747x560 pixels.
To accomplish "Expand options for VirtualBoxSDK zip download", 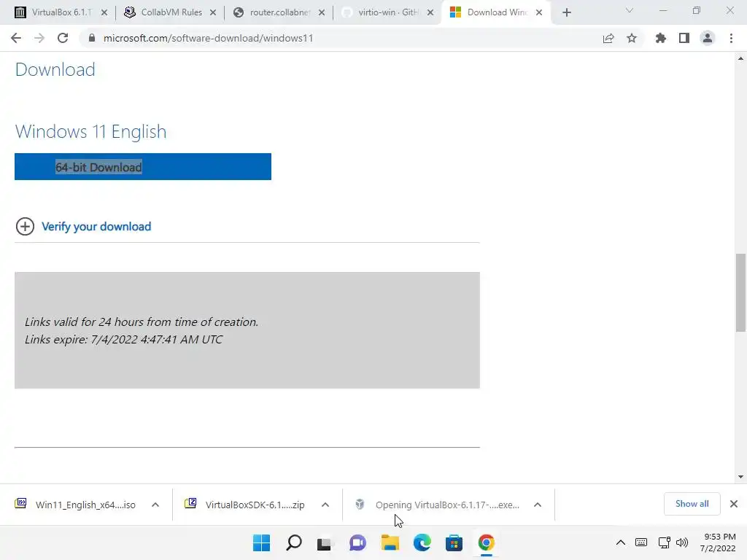I will pyautogui.click(x=325, y=505).
